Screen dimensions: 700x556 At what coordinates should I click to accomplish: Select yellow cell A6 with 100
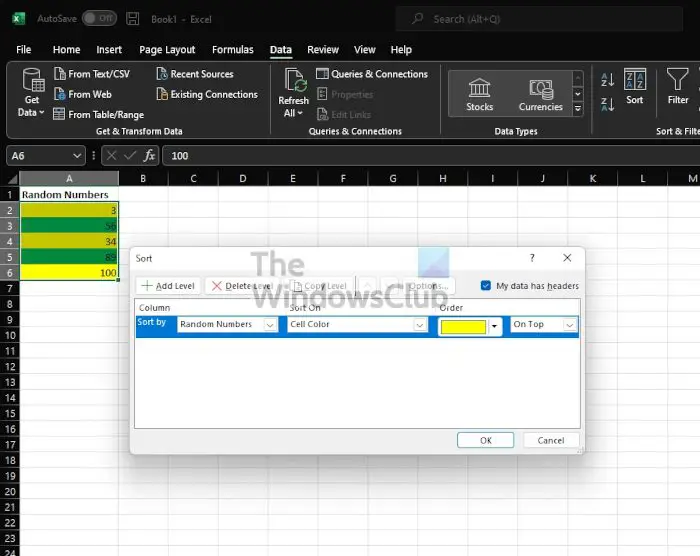pyautogui.click(x=69, y=272)
